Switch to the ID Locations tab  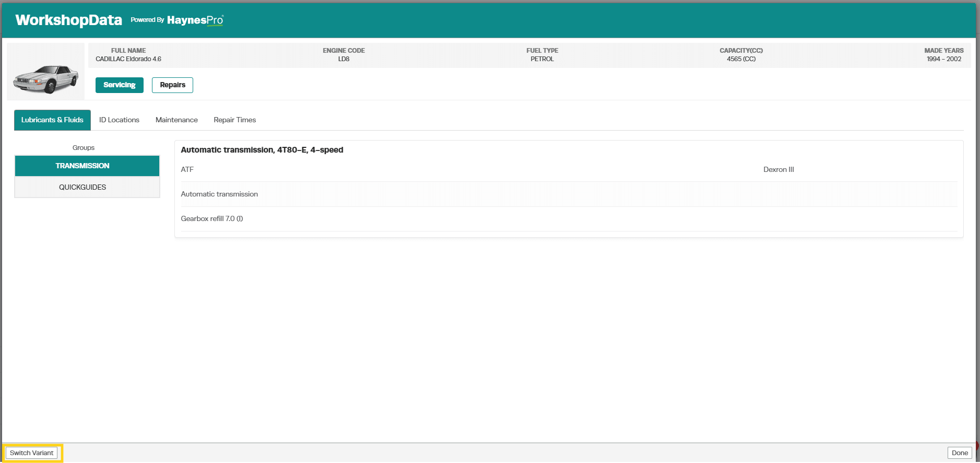[119, 120]
